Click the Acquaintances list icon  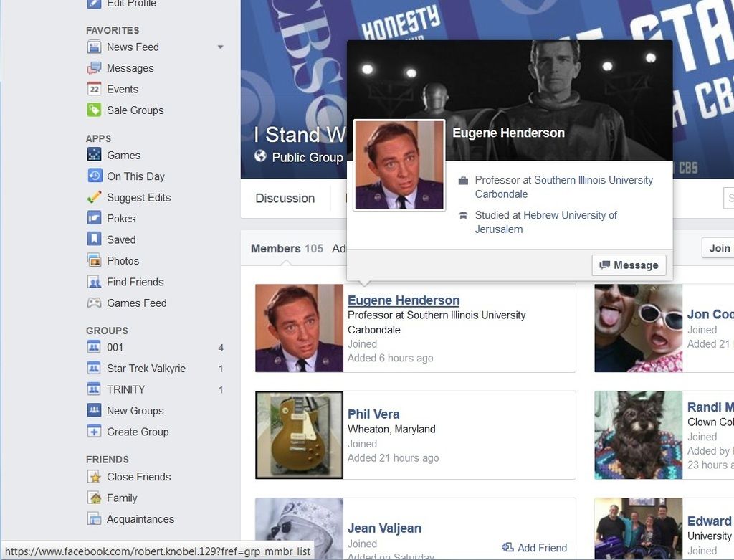(x=94, y=519)
